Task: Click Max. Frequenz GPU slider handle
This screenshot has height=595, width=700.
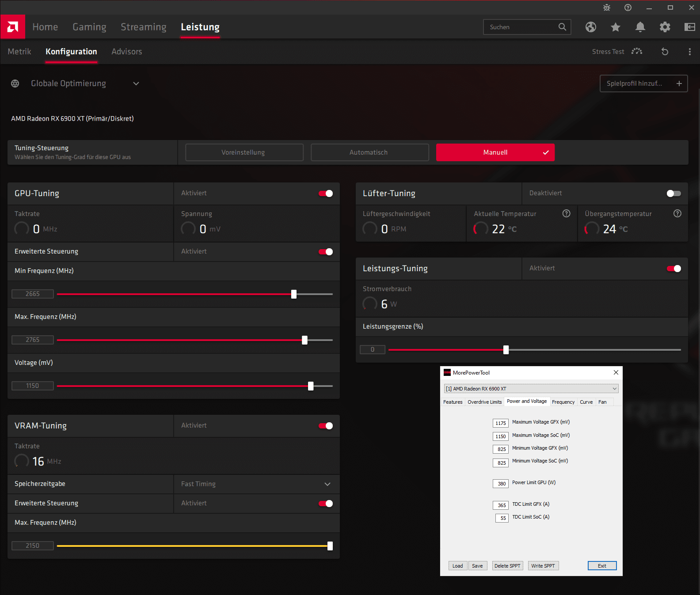Action: pos(304,340)
